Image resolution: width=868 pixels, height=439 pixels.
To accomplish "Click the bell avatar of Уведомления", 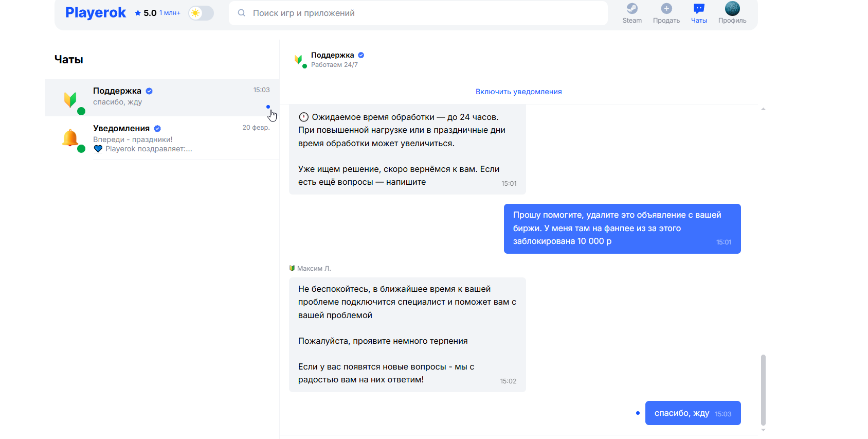I will [x=70, y=138].
